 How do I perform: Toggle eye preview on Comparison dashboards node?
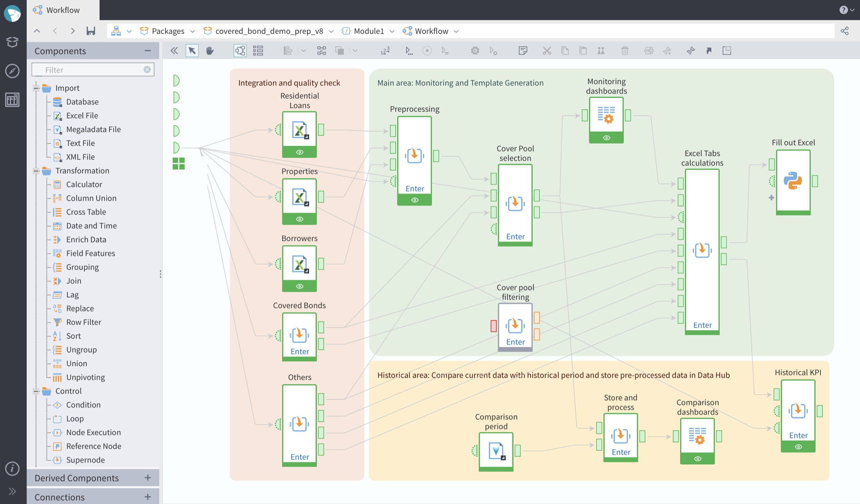tap(697, 459)
